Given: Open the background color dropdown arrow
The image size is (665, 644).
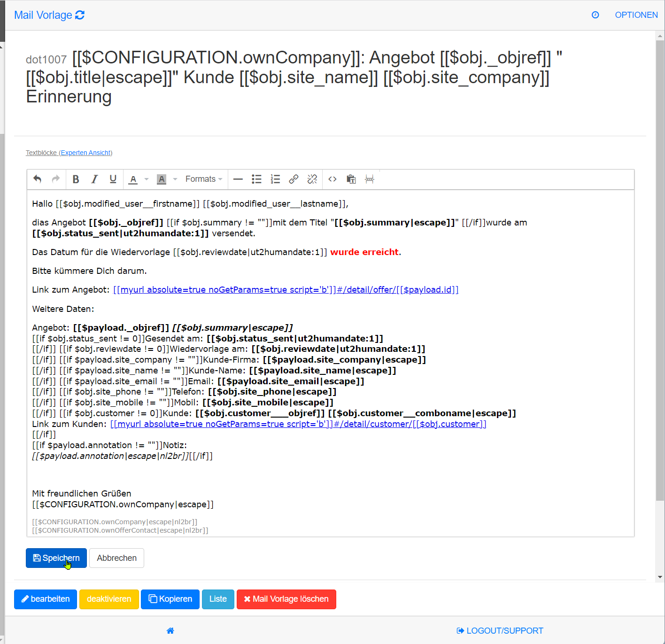Looking at the screenshot, I should 175,179.
